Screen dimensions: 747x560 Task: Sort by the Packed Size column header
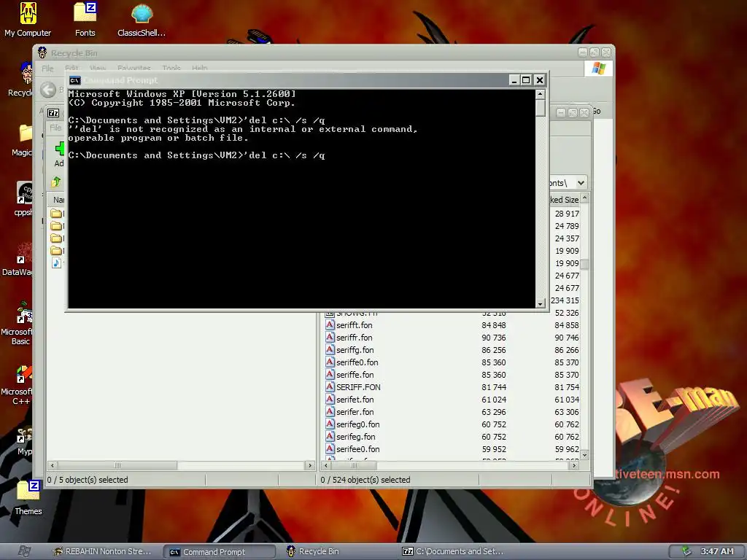(565, 200)
